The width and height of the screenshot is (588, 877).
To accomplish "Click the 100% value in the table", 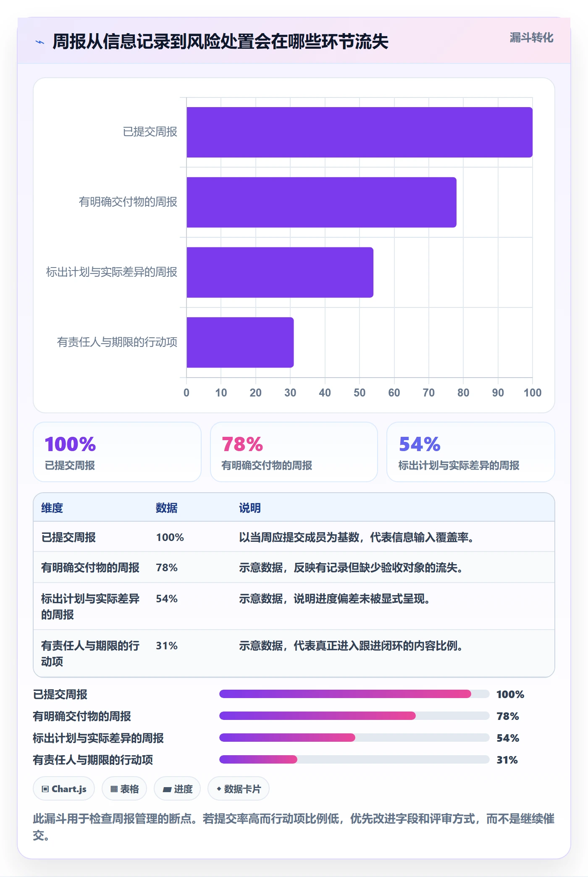I will coord(170,537).
